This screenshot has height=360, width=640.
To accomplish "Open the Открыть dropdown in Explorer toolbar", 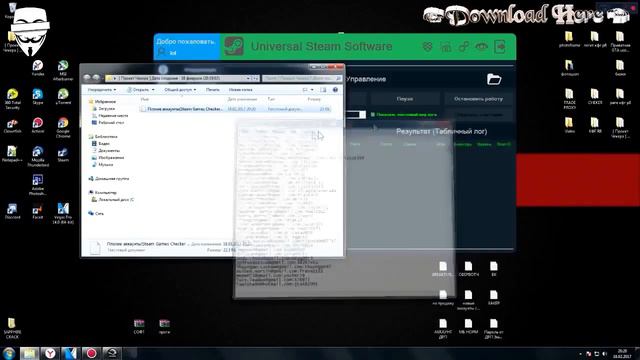I will [141, 89].
